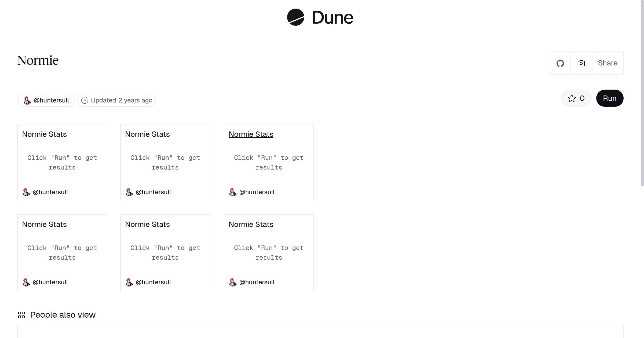Open the GitHub icon button
The height and width of the screenshot is (338, 644).
[560, 63]
